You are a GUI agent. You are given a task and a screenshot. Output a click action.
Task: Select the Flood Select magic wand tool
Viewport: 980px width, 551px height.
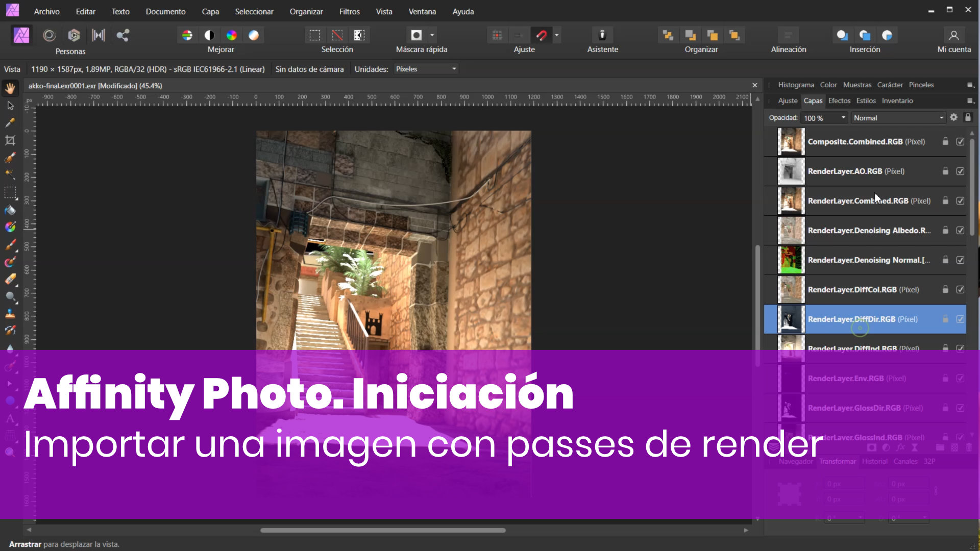(x=10, y=175)
